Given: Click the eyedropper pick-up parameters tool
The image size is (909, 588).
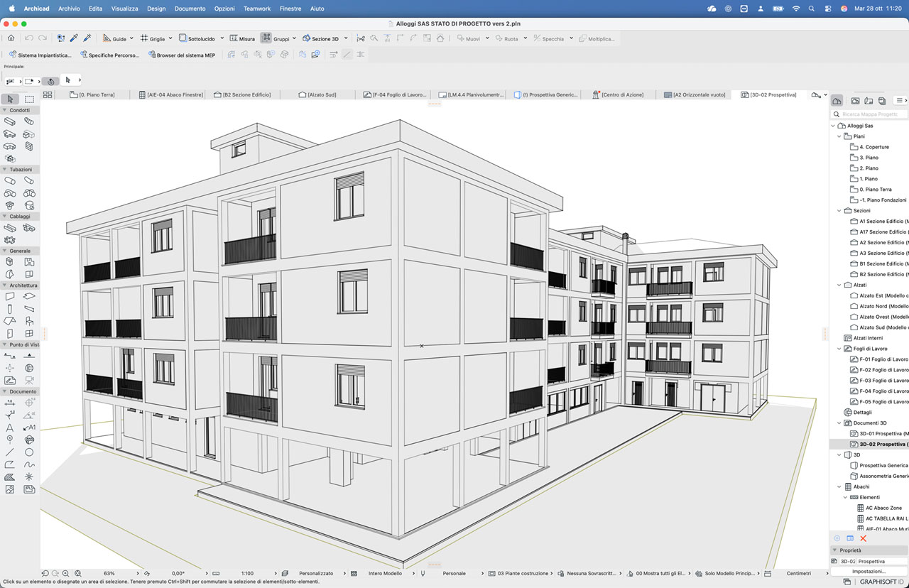Looking at the screenshot, I should click(x=73, y=38).
